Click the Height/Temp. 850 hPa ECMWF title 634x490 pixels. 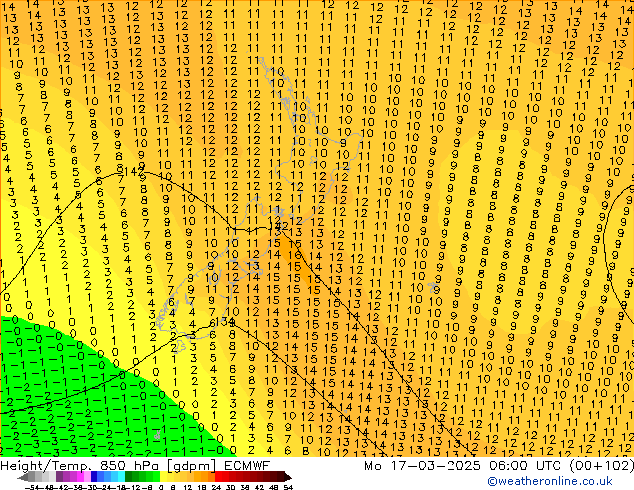point(135,465)
